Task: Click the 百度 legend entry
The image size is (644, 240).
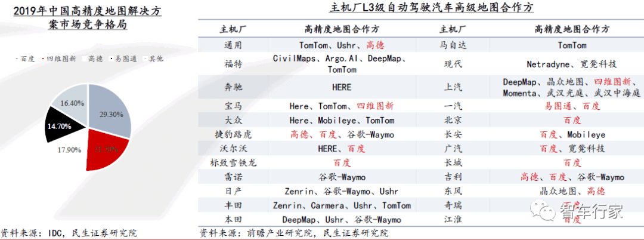Action: pyautogui.click(x=25, y=59)
